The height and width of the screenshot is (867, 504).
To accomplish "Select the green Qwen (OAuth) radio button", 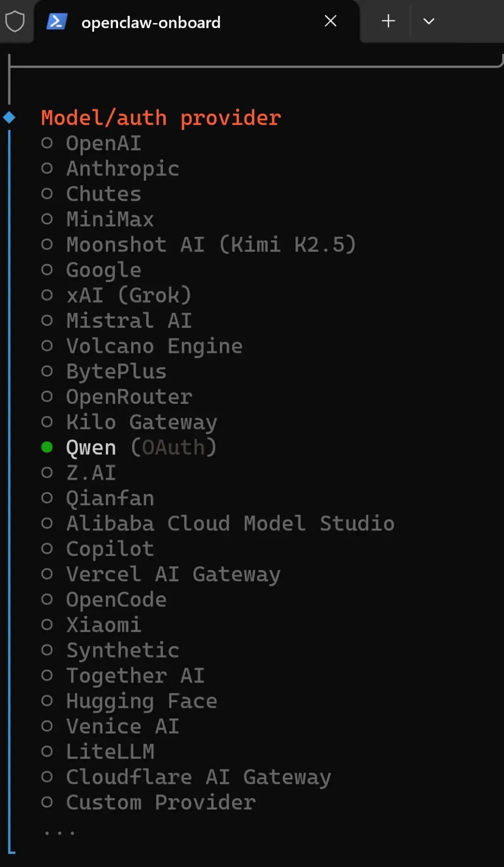I will click(47, 447).
